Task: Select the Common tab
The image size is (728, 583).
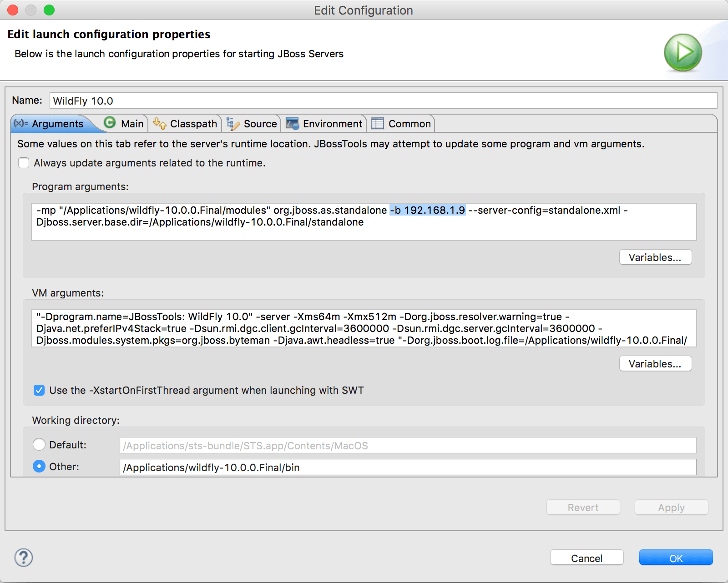Action: tap(401, 124)
